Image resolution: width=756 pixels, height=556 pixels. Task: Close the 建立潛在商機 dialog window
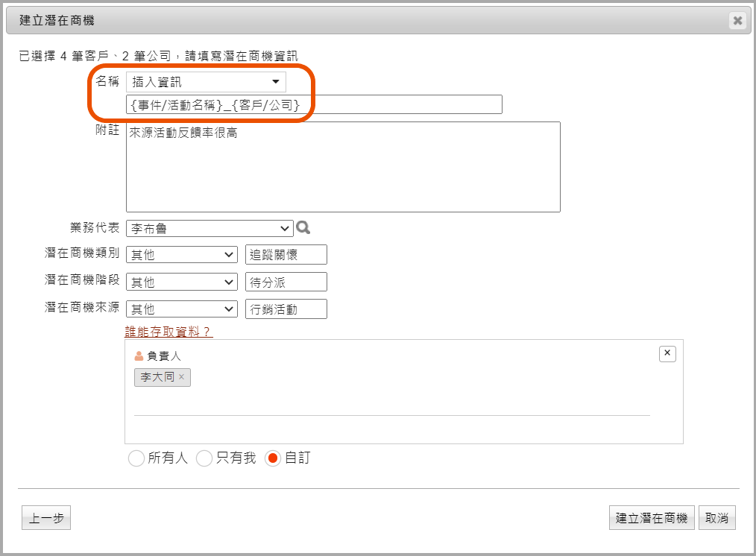(x=737, y=21)
